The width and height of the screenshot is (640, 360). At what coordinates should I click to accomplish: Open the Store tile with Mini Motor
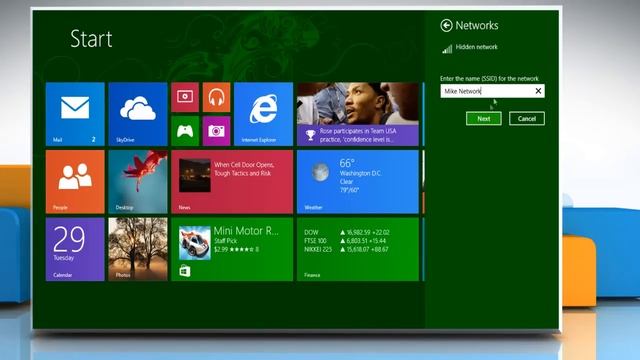(x=232, y=249)
